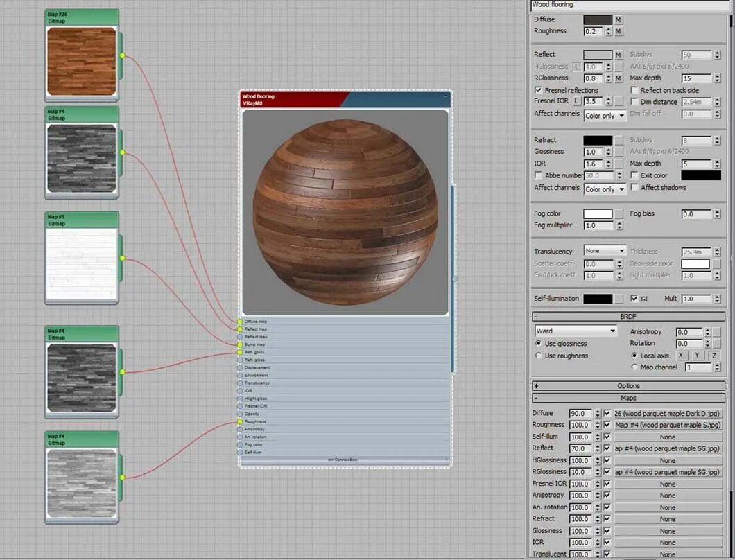Viewport: 735px width, 560px height.
Task: Toggle the L lock button next to HGlossiness
Action: [x=577, y=67]
